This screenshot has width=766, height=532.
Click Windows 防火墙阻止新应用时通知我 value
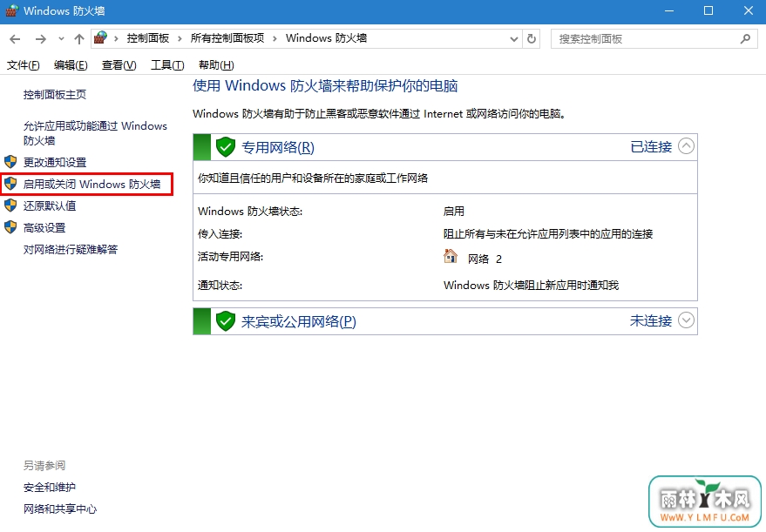coord(531,285)
